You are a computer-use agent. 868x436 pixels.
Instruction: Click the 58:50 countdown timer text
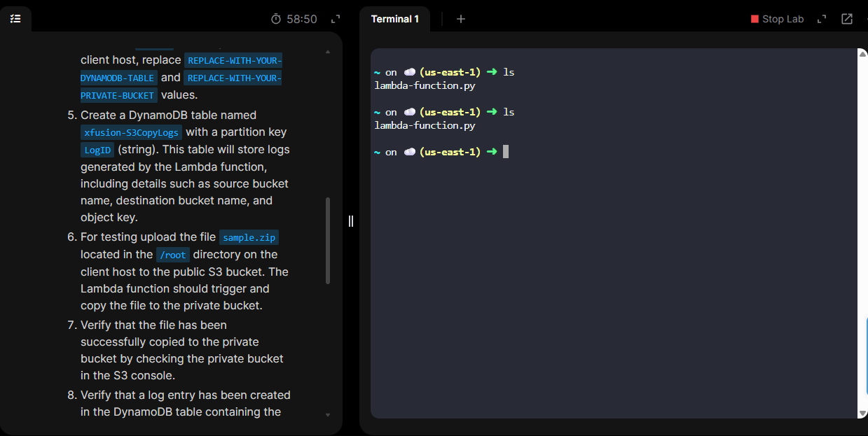(302, 19)
